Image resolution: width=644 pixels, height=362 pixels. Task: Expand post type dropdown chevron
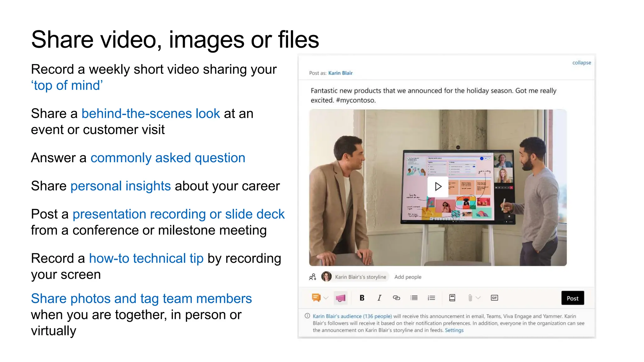(326, 298)
